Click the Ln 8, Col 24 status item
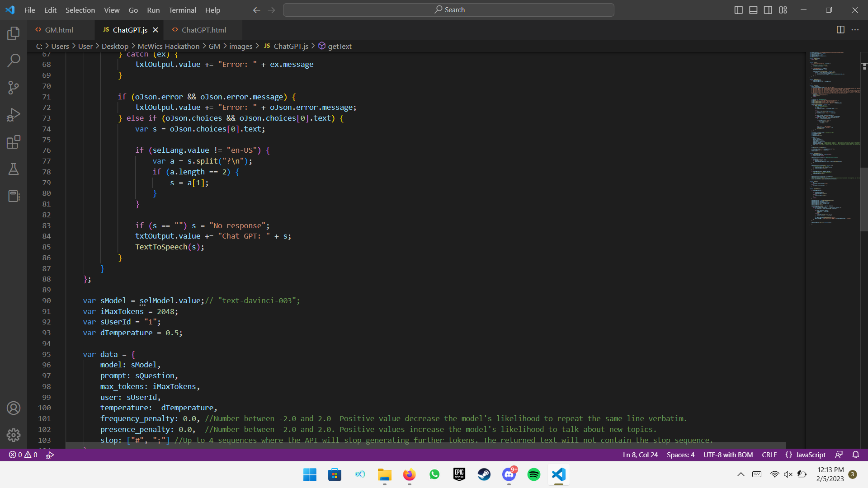868x488 pixels. point(640,455)
